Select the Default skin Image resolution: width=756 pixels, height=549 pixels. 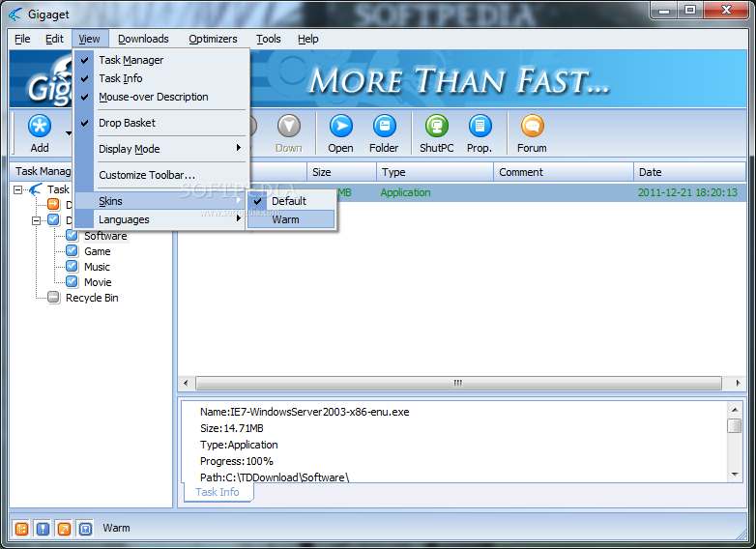291,201
